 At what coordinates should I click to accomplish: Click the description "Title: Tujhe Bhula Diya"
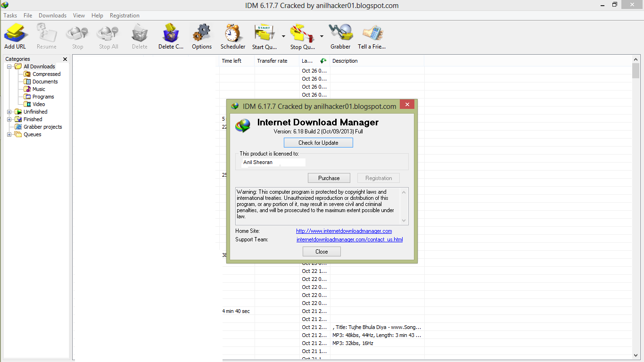(377, 327)
